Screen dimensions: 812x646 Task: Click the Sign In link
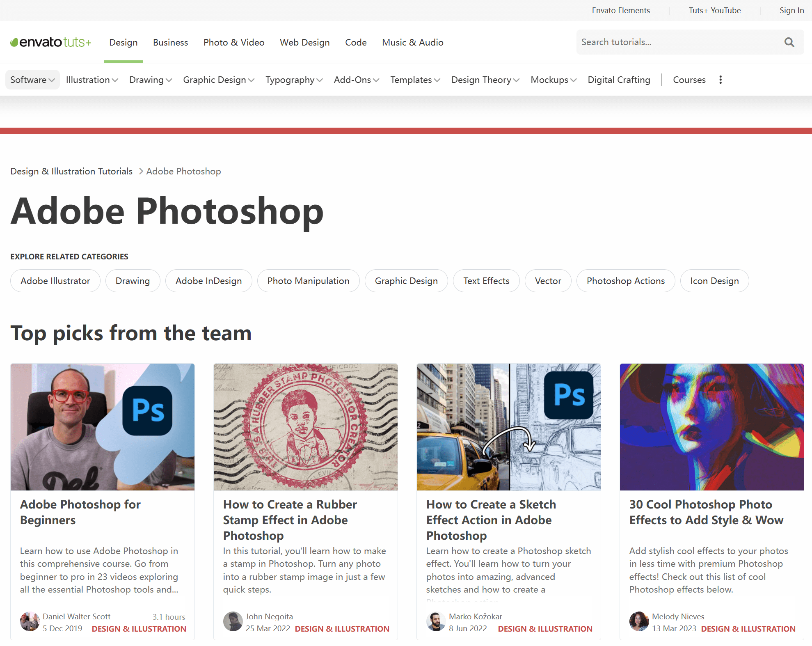791,10
